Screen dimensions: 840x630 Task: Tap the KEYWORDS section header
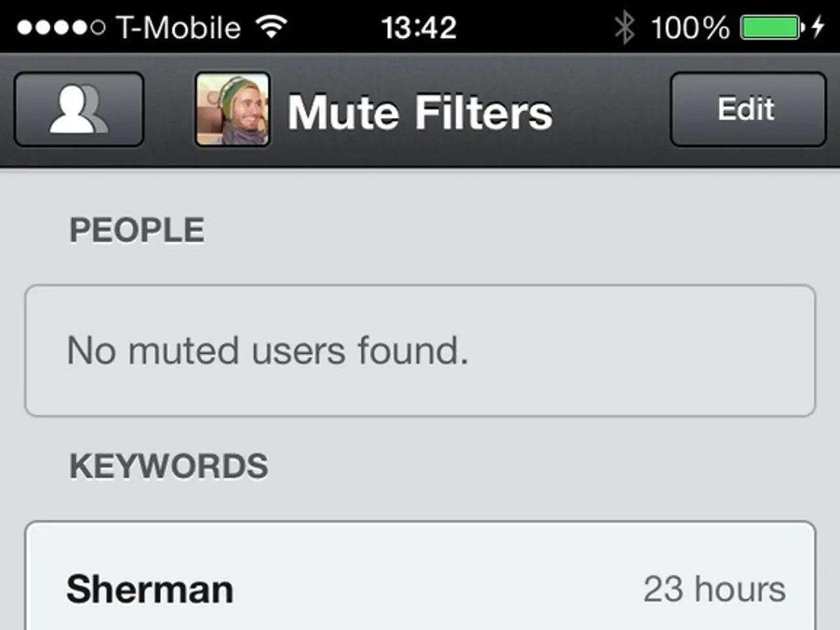pos(169,465)
